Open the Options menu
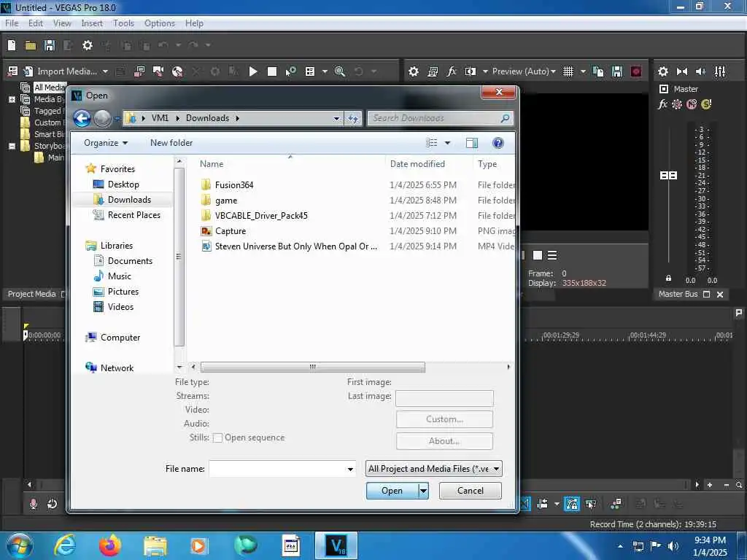This screenshot has width=747, height=560. point(160,23)
